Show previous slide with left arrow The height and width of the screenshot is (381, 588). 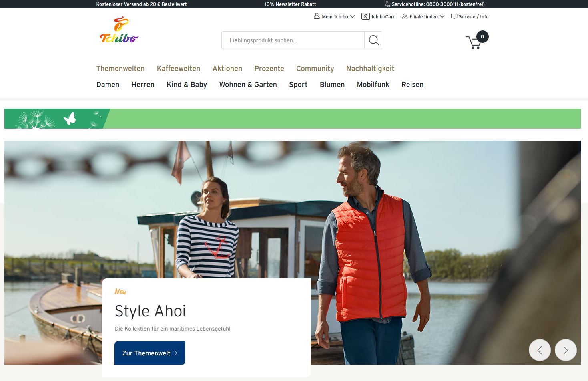coord(540,350)
